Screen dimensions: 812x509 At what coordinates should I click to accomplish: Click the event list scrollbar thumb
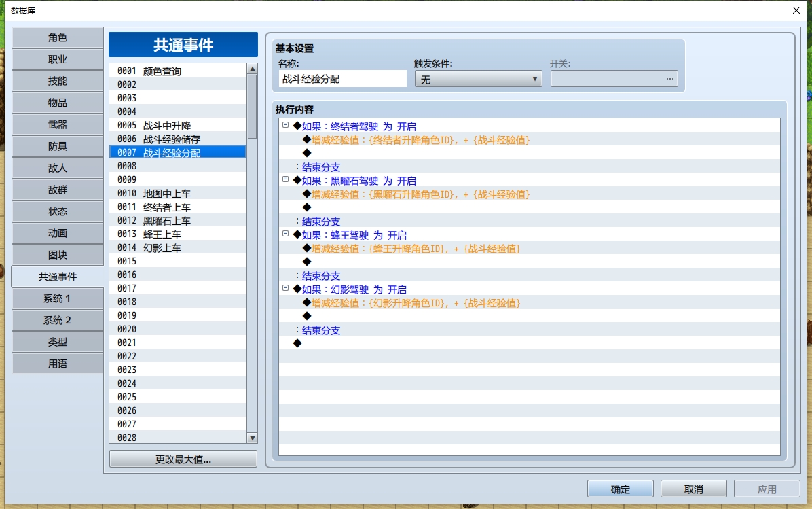coord(252,107)
